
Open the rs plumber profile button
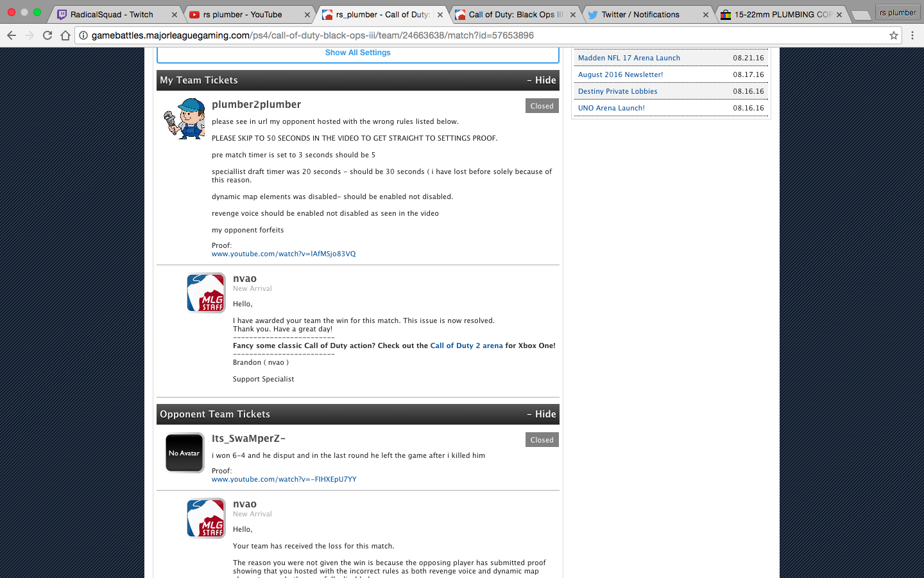[898, 12]
